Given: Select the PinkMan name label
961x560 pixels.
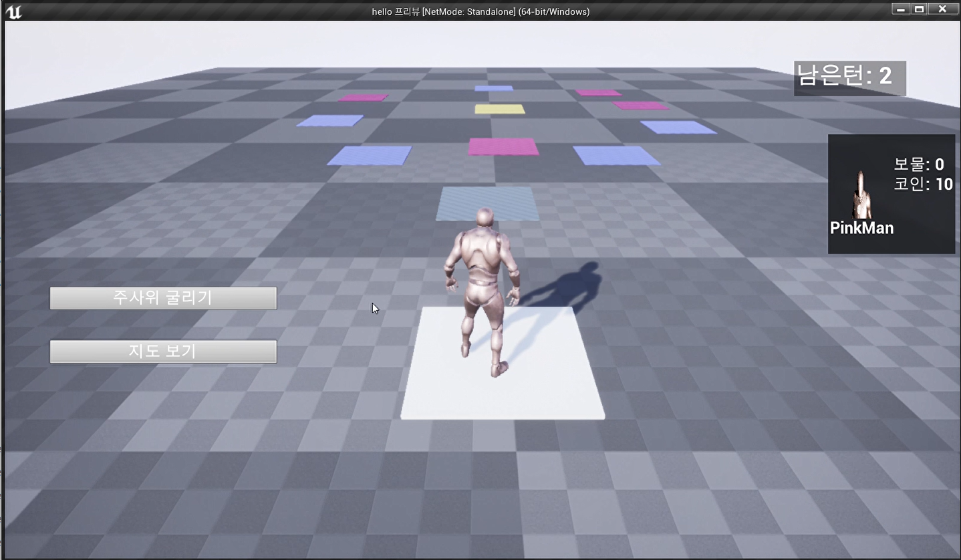Looking at the screenshot, I should (861, 228).
